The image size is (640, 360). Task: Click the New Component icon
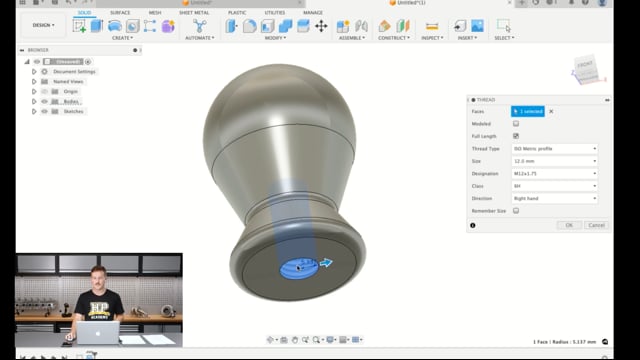[x=343, y=26]
